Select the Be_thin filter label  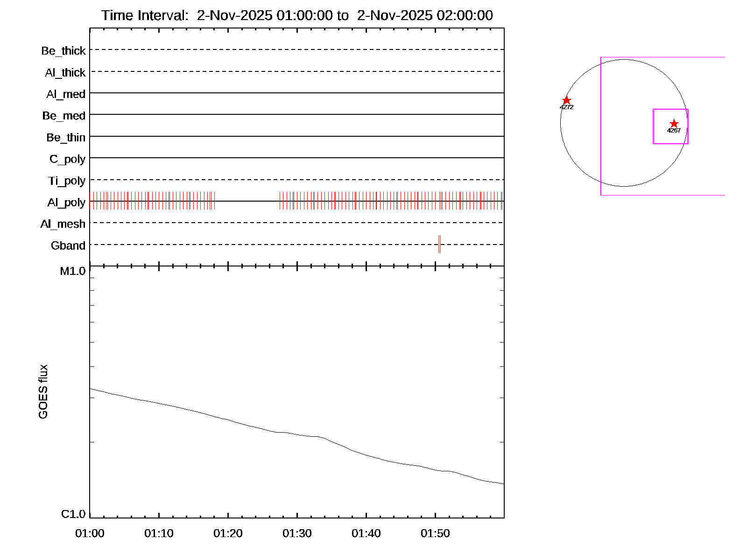pyautogui.click(x=66, y=138)
